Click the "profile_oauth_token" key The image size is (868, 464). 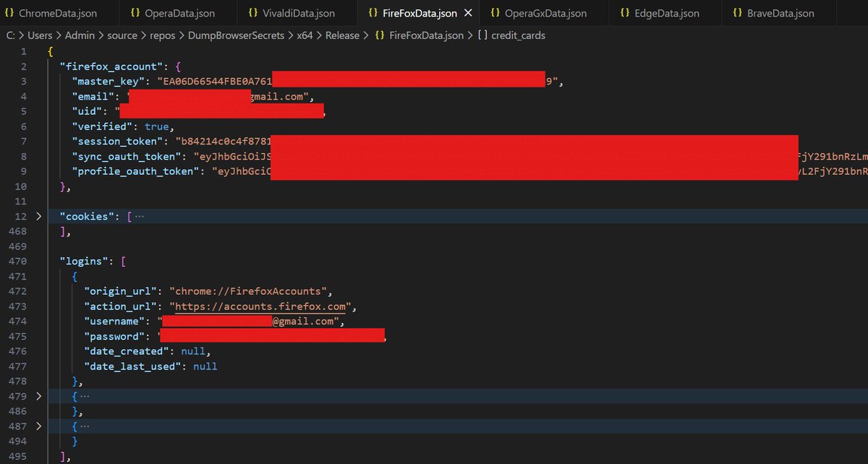point(135,171)
